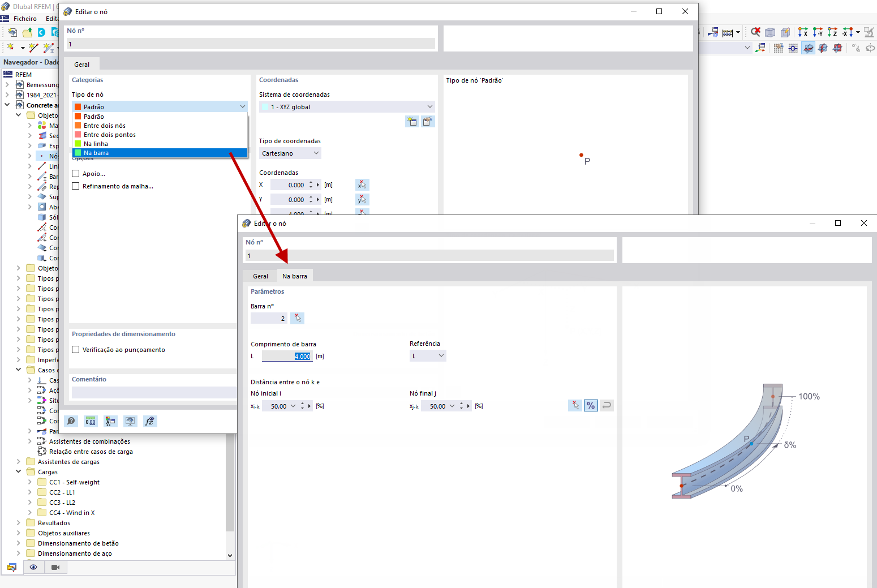Click the magnifier with red X icon

[755, 32]
